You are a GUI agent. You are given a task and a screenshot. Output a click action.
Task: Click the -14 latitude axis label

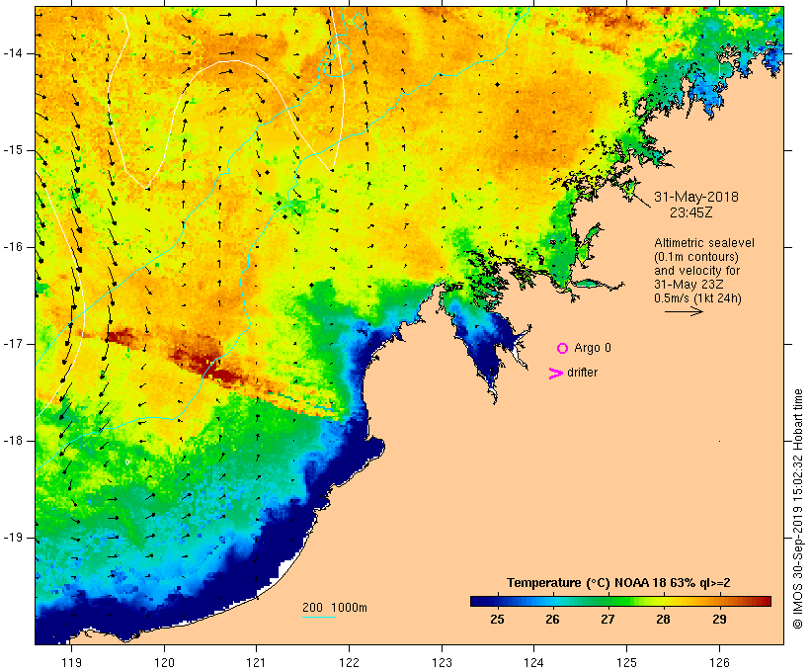coord(13,53)
